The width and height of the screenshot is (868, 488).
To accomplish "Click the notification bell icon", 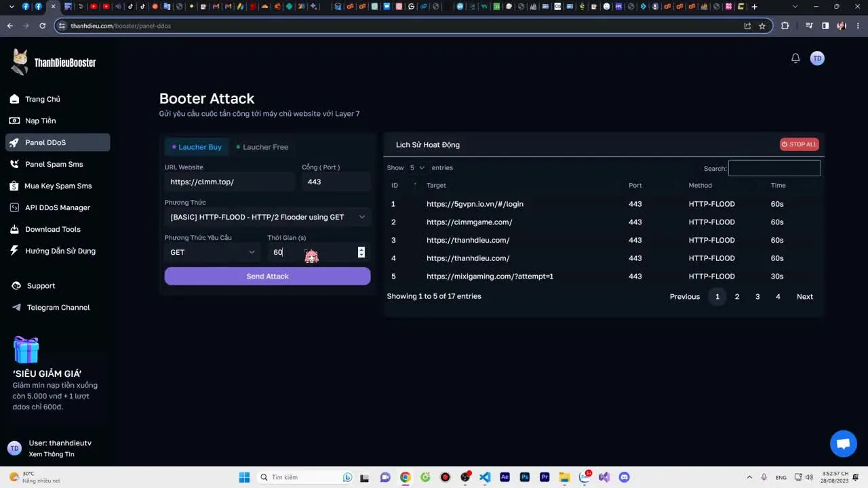I will pyautogui.click(x=795, y=58).
